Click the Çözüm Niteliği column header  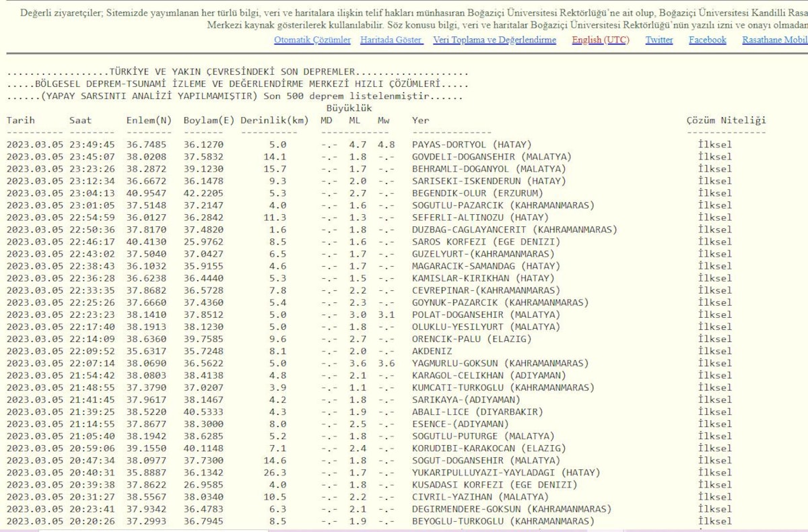tap(726, 121)
